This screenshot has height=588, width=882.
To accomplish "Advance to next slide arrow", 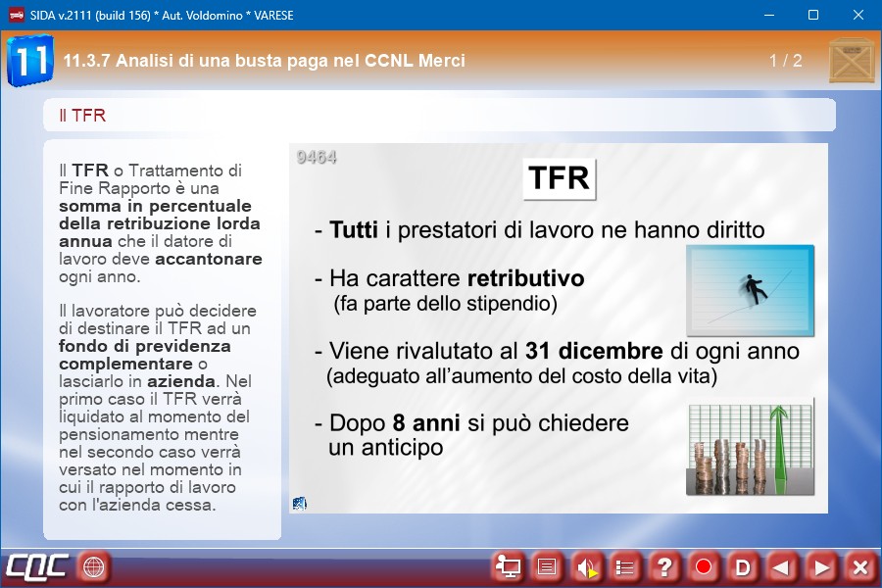I will (x=821, y=566).
